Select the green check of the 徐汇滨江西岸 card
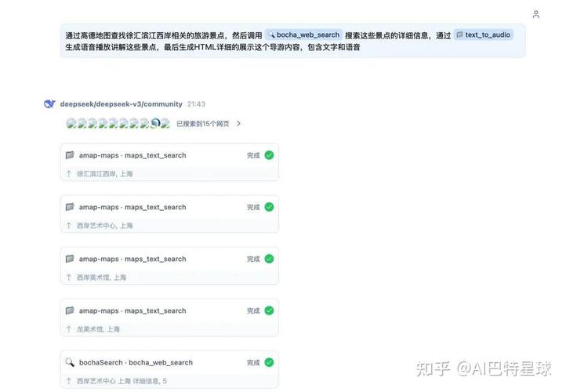566x392 pixels. point(269,155)
